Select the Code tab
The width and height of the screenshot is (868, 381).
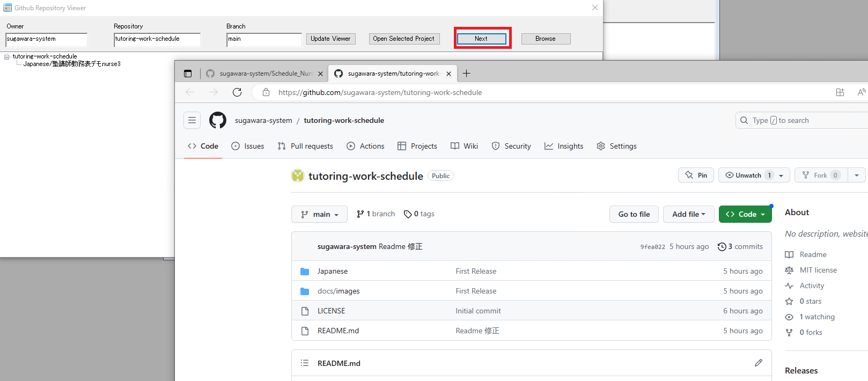[x=203, y=146]
